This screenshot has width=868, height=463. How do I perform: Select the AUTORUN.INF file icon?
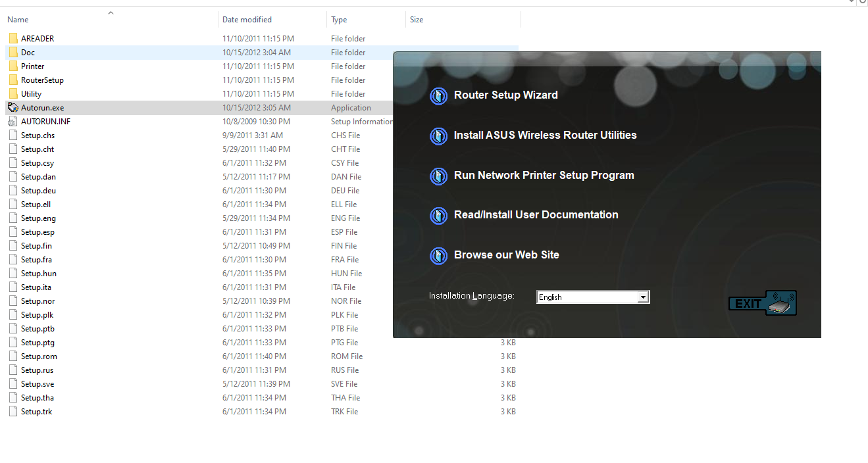tap(13, 122)
